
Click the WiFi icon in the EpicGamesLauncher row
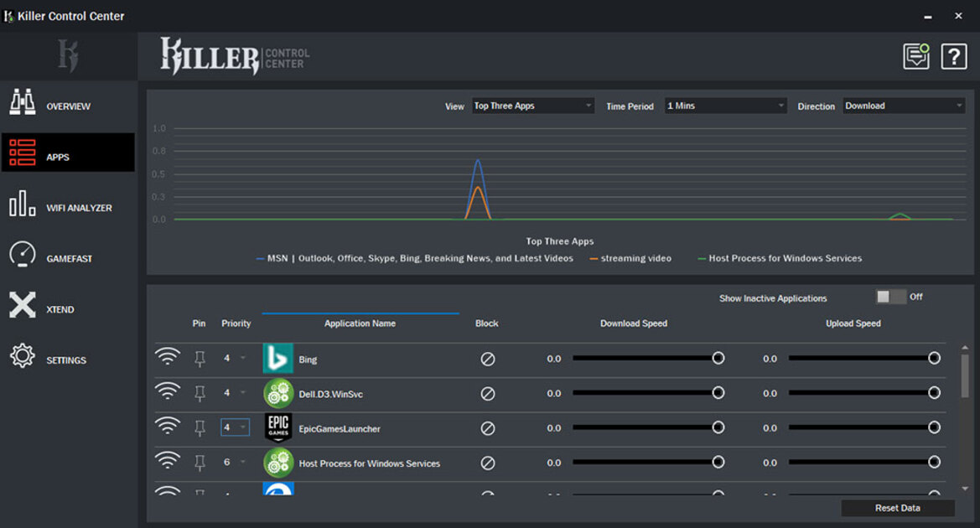click(168, 426)
